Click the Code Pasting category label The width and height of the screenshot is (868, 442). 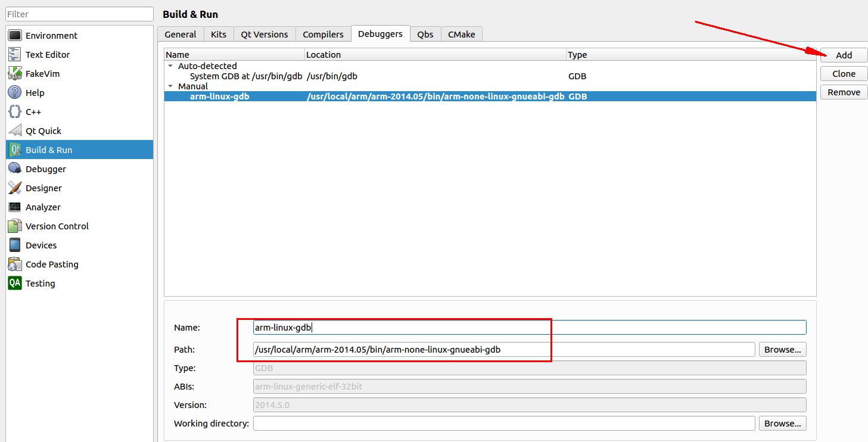(52, 264)
